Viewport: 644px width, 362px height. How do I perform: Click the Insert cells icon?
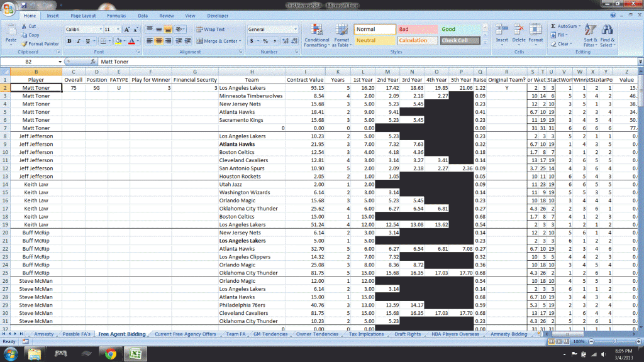[x=501, y=30]
